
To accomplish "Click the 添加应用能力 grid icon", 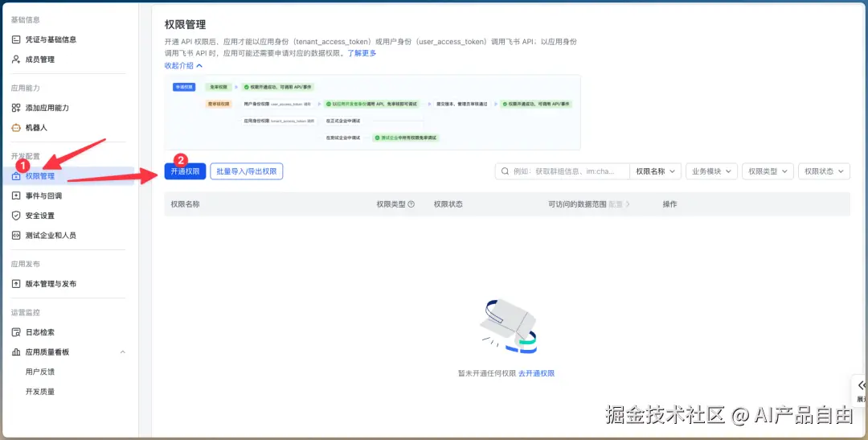I will [x=16, y=108].
